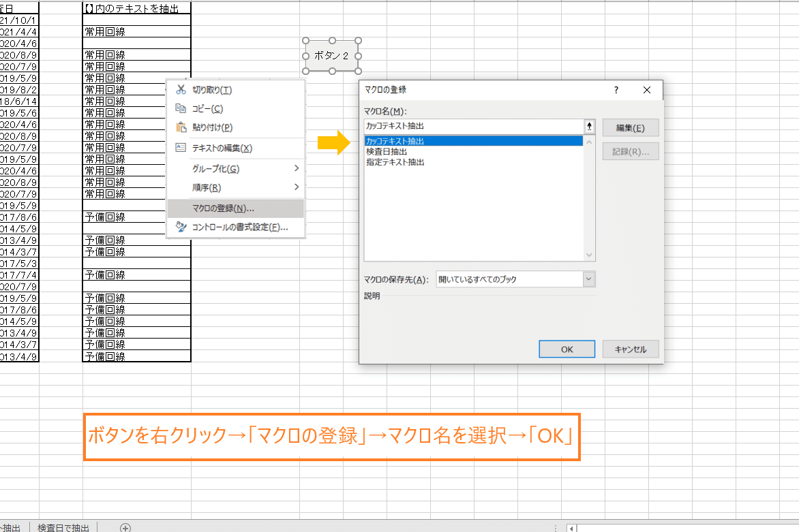Select the date cell 021/4/4

pyautogui.click(x=19, y=31)
